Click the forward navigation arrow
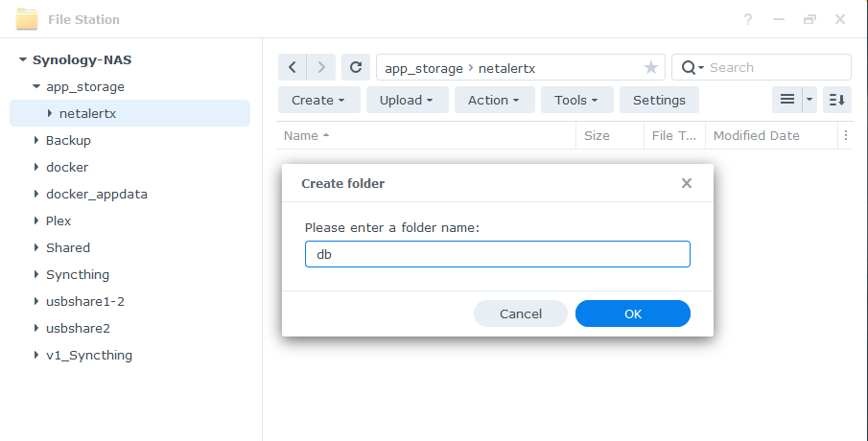Screen dimensions: 868x441 (x=321, y=67)
